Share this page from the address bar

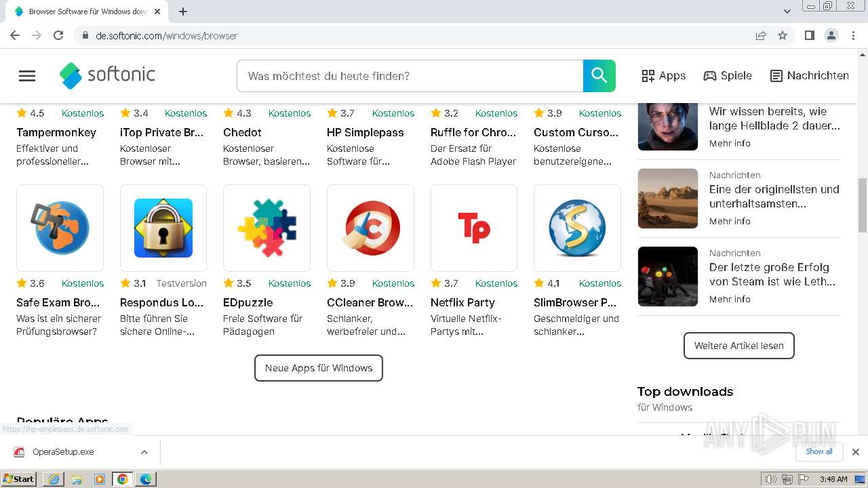click(x=761, y=35)
